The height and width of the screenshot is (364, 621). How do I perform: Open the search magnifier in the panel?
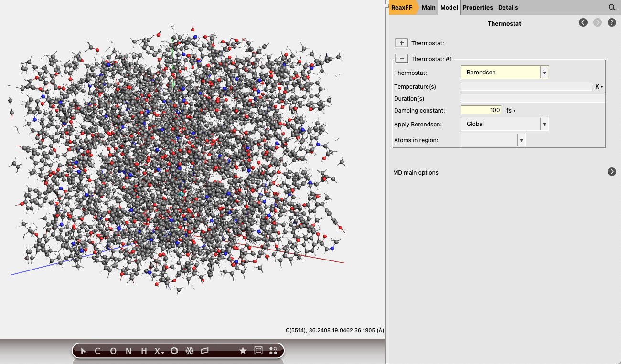point(612,7)
